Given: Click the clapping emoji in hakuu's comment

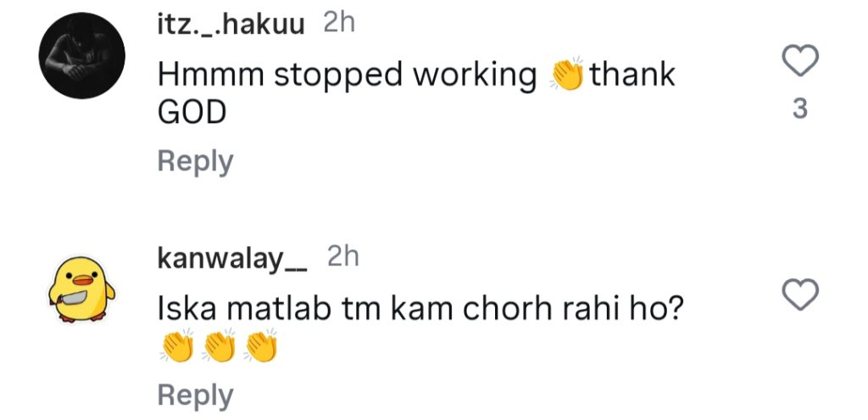Looking at the screenshot, I should pos(567,75).
